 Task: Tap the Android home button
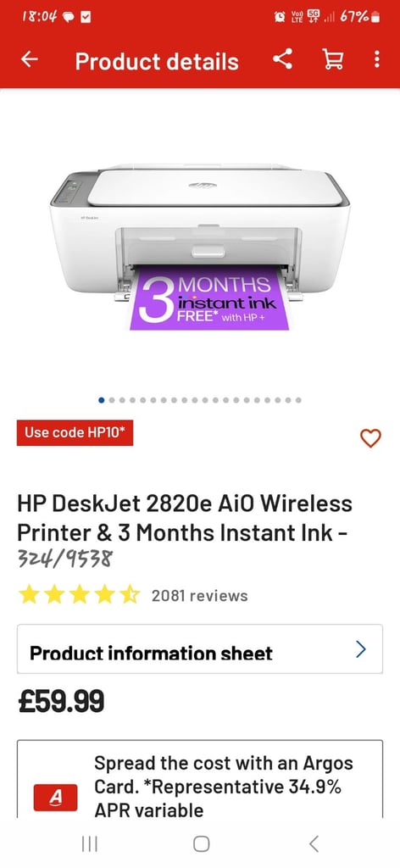tap(202, 843)
